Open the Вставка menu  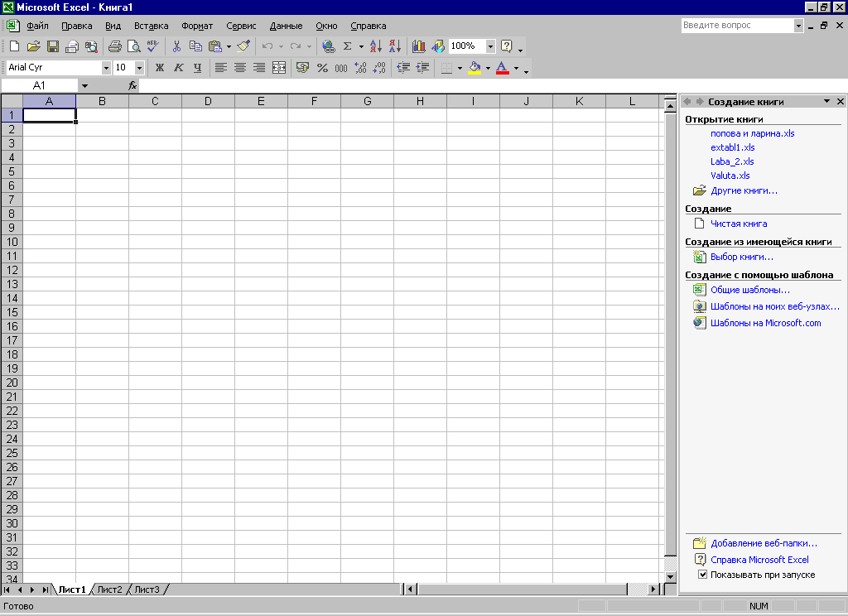(x=151, y=26)
